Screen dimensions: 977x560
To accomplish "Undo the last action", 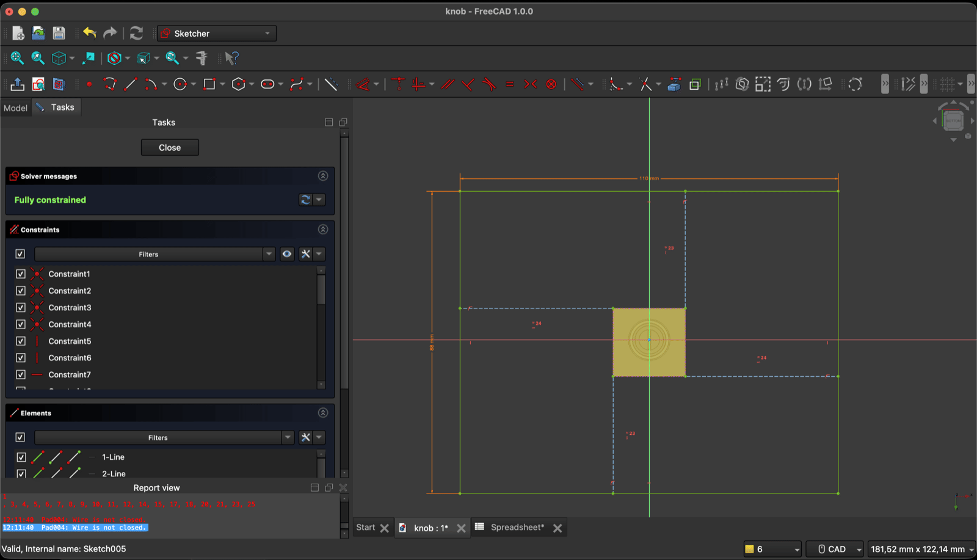I will click(90, 33).
